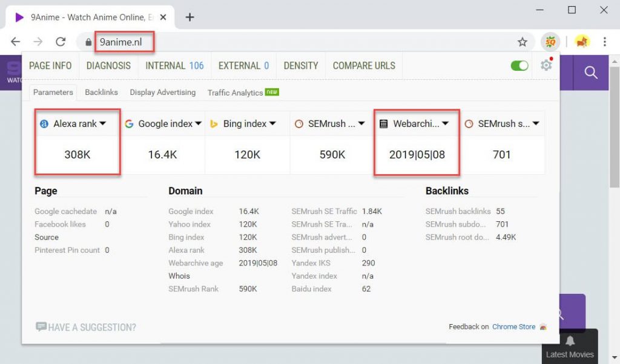Click the SEMrush Rank circle icon
The height and width of the screenshot is (364, 620).
299,124
